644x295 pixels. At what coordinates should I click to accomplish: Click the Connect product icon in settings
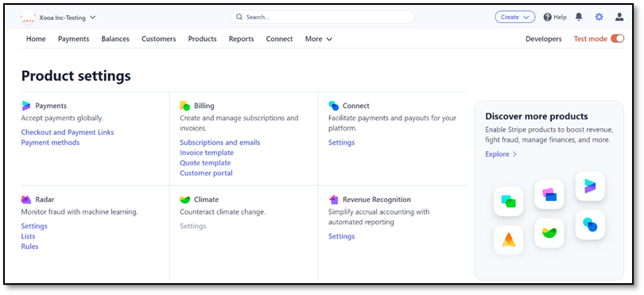[x=333, y=106]
